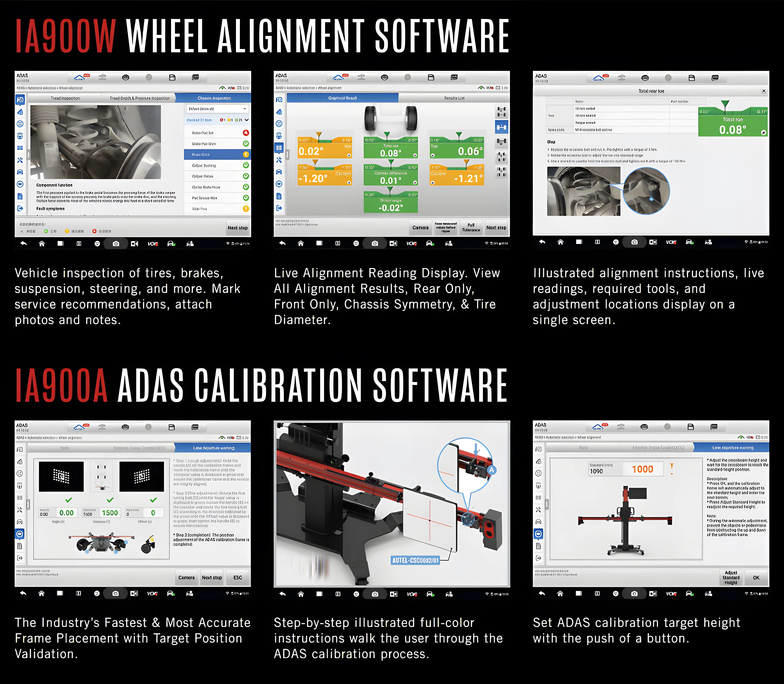Screen dimensions: 784x684
Task: Tap split-screen icon in step-by-step illustration bottom bar
Action: coord(338,594)
